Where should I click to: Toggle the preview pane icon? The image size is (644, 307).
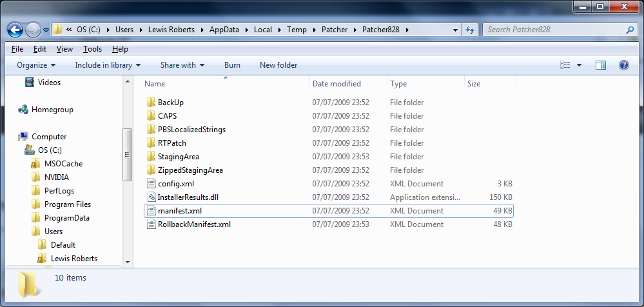click(601, 65)
